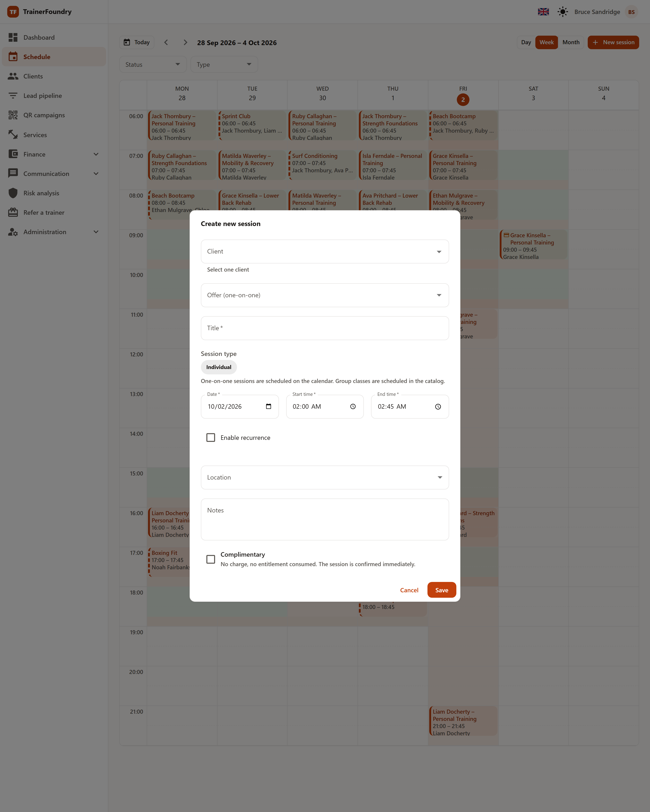Switch language via the UK flag icon

coord(543,12)
